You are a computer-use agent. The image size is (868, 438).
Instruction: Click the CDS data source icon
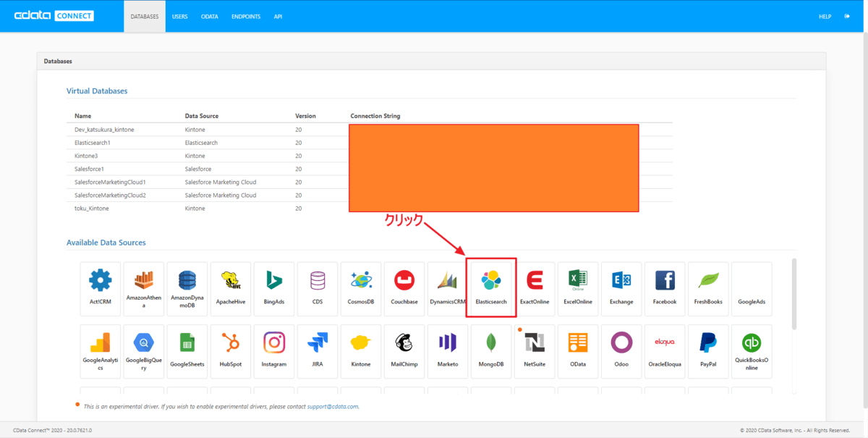tap(318, 289)
